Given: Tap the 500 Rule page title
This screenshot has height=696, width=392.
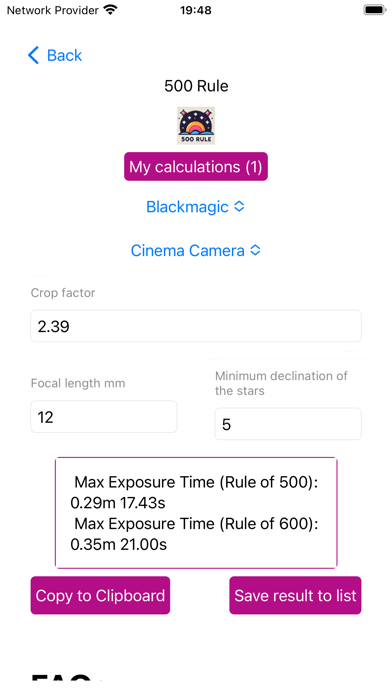Looking at the screenshot, I should (x=196, y=86).
